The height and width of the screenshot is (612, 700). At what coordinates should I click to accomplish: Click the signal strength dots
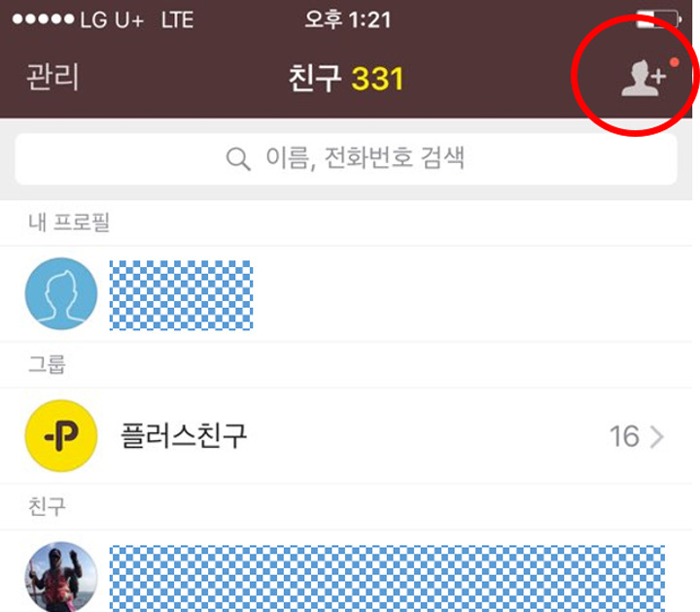[44, 19]
